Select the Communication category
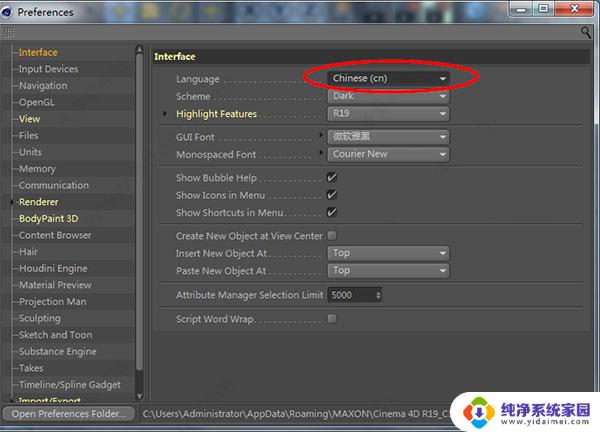Screen dimensions: 600x432 (x=54, y=186)
